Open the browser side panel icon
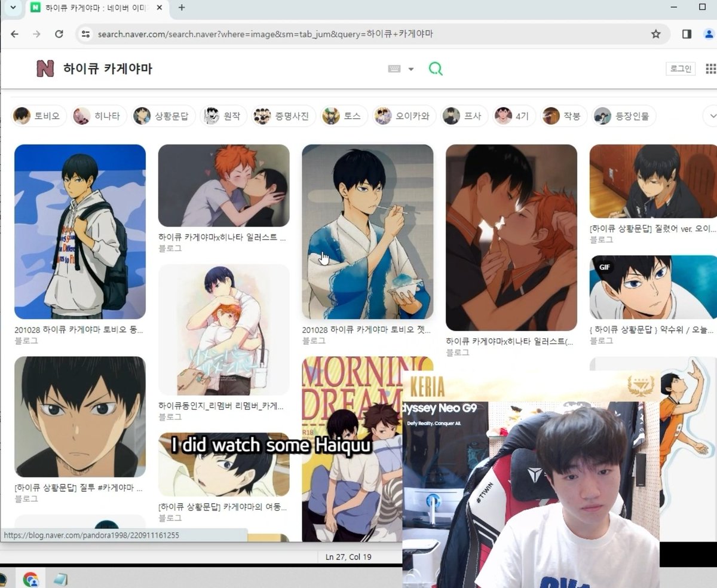717x588 pixels. (687, 34)
